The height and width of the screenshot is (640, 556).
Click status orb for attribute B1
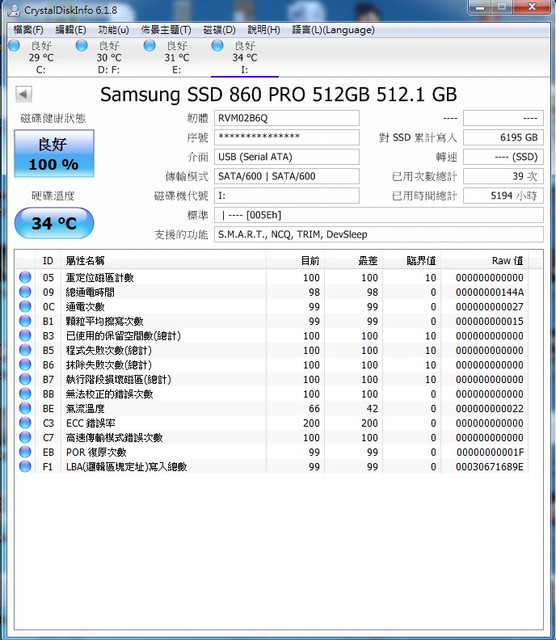pos(25,321)
